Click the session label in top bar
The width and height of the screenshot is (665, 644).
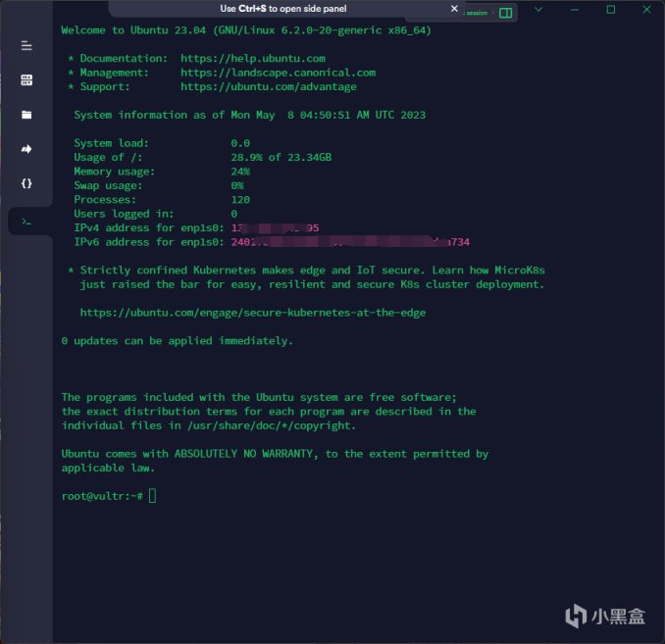pyautogui.click(x=477, y=13)
